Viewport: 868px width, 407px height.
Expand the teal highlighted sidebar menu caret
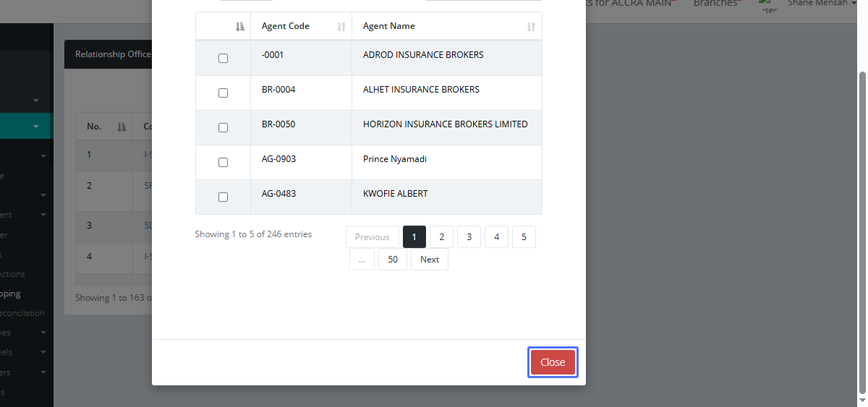pos(36,127)
